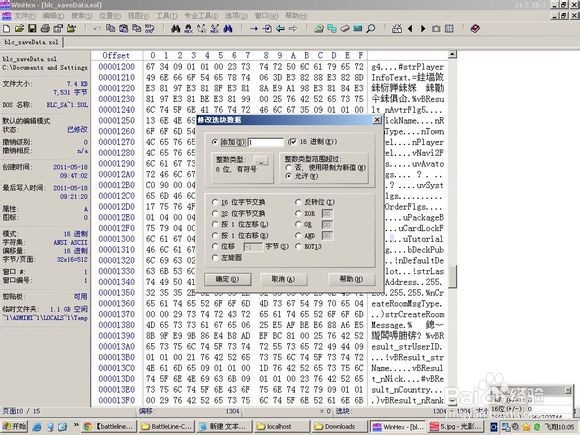
Task: Click the hex view scroll down arrow
Action: point(452,401)
